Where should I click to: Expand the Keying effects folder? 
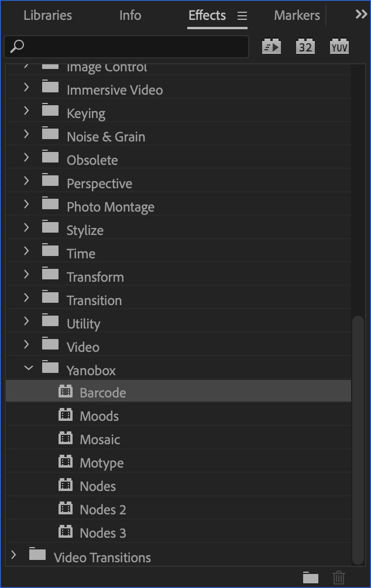pos(27,113)
